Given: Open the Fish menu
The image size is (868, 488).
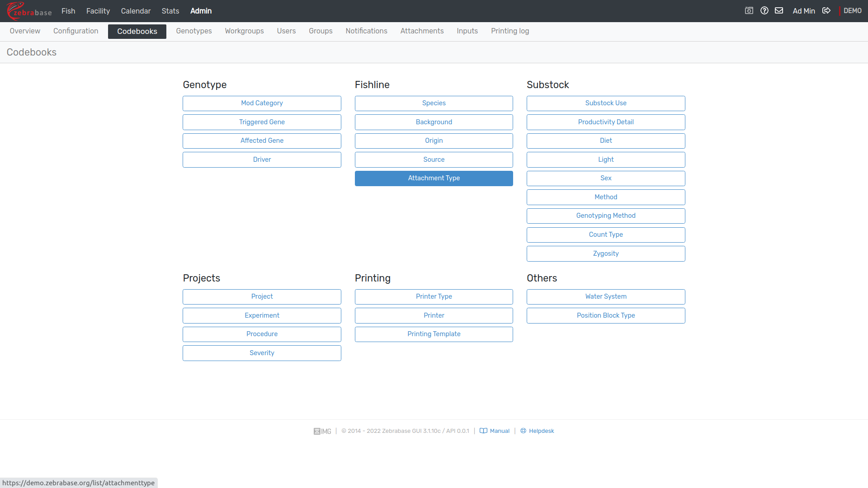Looking at the screenshot, I should (68, 11).
